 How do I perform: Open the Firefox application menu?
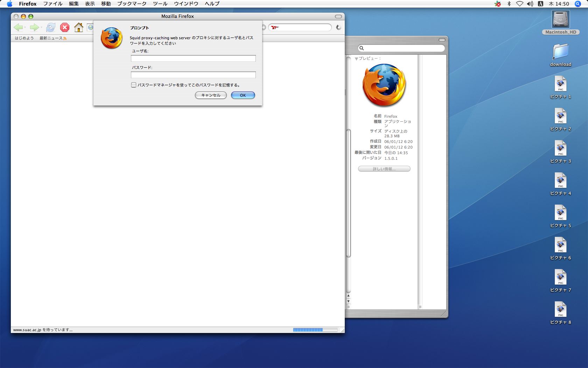[28, 4]
